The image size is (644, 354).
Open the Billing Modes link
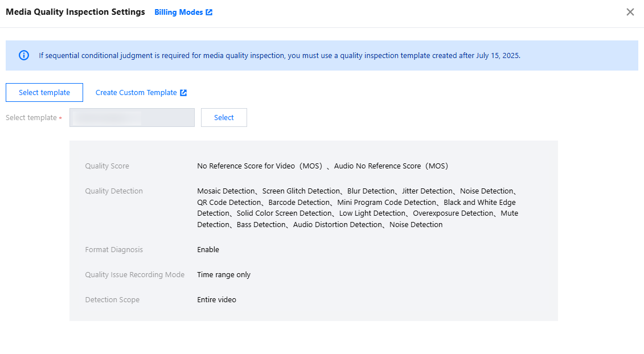[178, 12]
